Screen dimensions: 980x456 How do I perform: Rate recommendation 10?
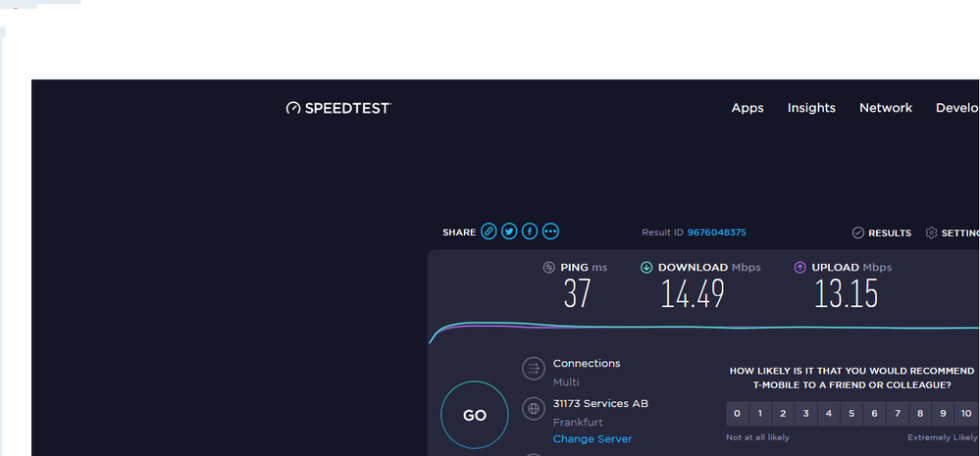click(x=966, y=414)
